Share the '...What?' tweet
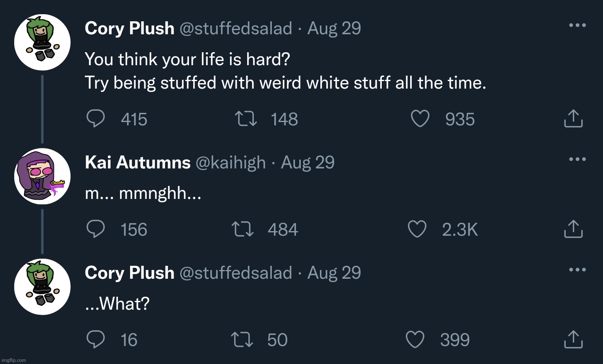Image resolution: width=603 pixels, height=364 pixels. 573,339
